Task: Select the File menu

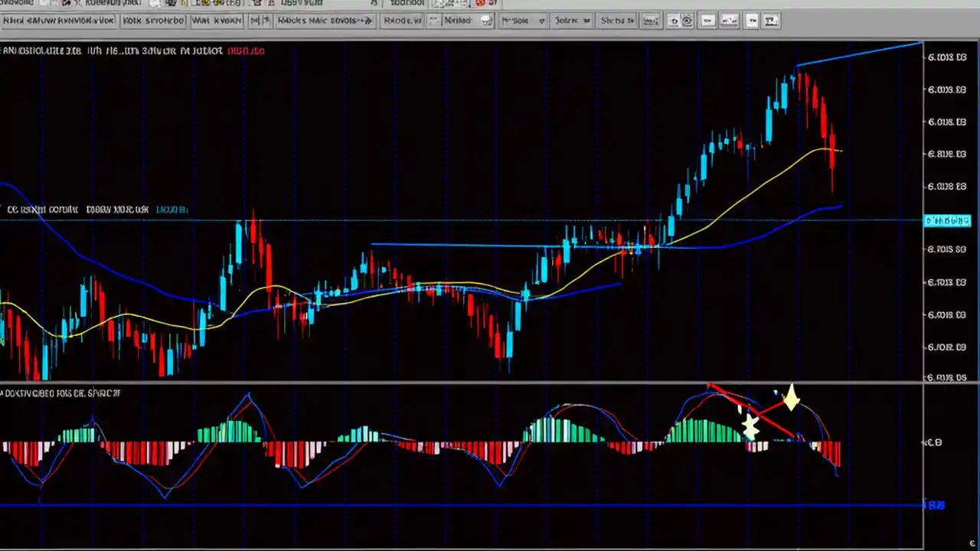Action: click(x=17, y=3)
